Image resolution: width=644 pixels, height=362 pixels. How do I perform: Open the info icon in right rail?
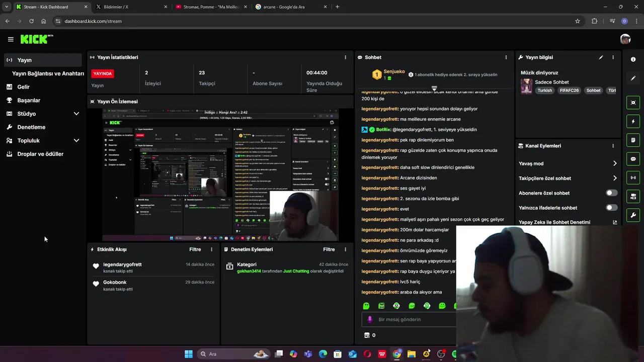[633, 59]
